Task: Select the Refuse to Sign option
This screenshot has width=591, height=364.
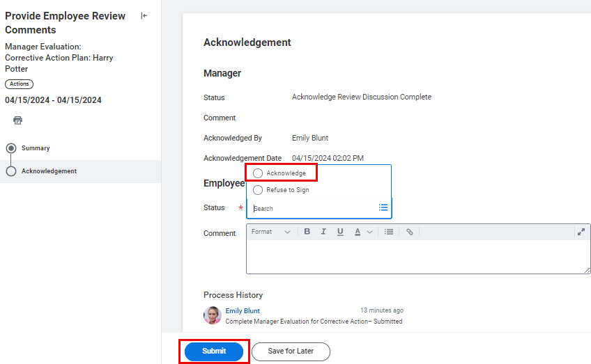Action: [x=259, y=190]
